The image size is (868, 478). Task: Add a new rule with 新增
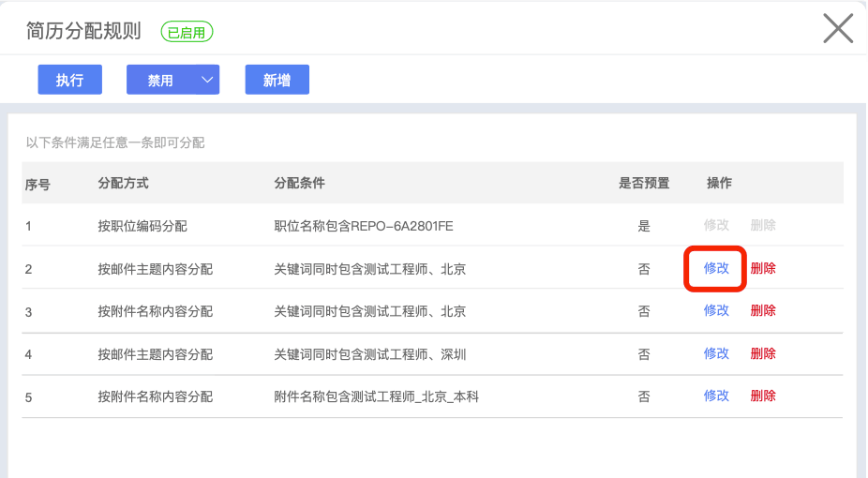tap(277, 81)
